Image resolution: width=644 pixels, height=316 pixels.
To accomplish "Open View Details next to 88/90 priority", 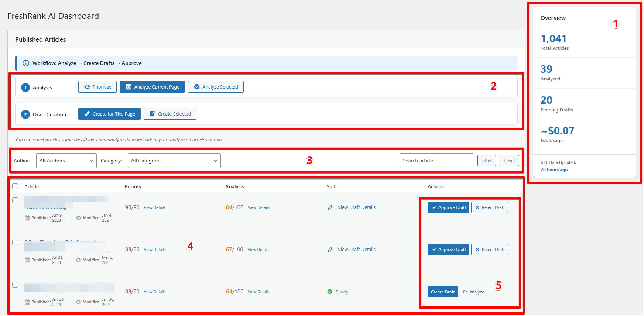I will (155, 292).
